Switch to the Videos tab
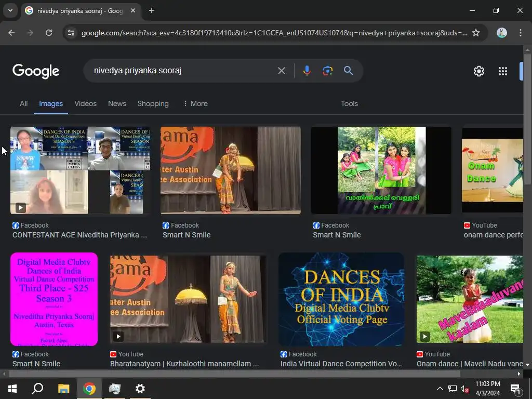 [86, 103]
